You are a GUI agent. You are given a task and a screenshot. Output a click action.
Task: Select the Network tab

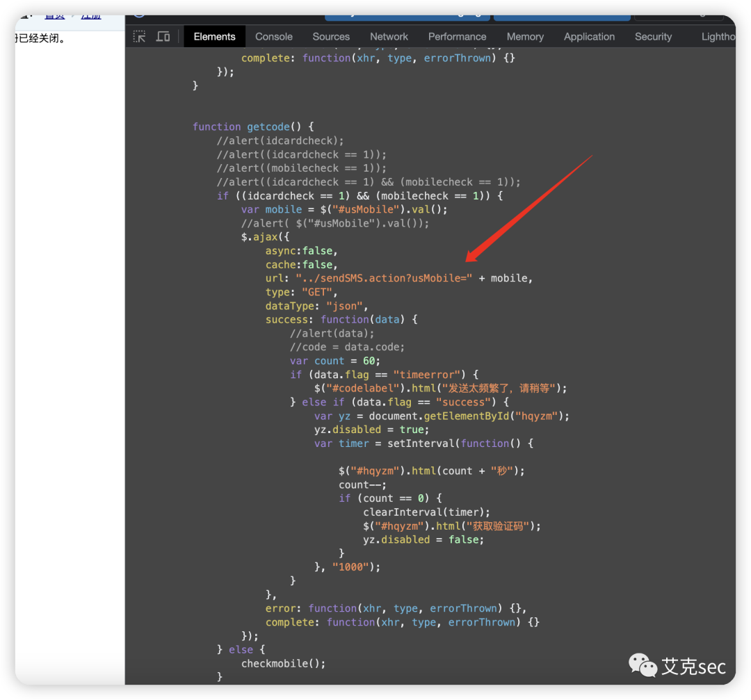[x=389, y=37]
